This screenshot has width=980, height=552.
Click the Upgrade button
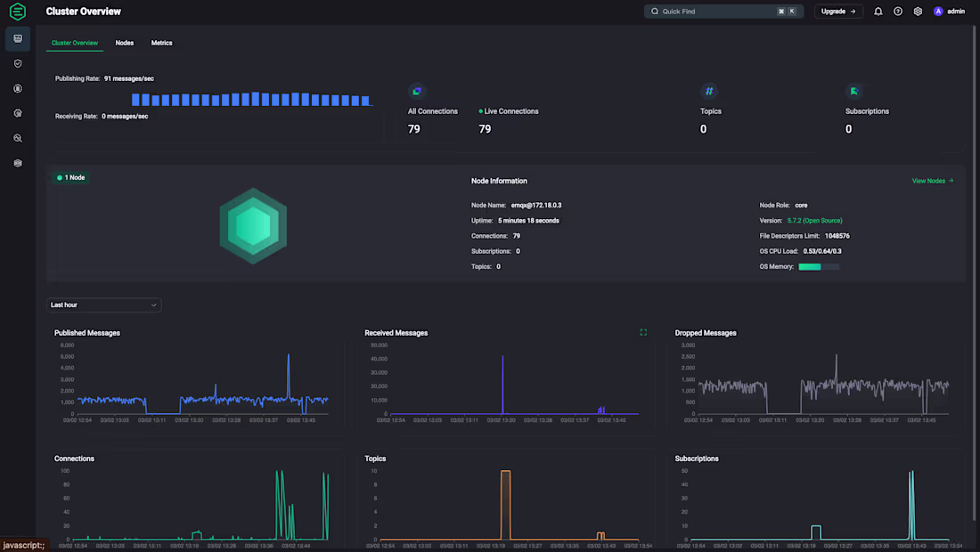(x=837, y=11)
